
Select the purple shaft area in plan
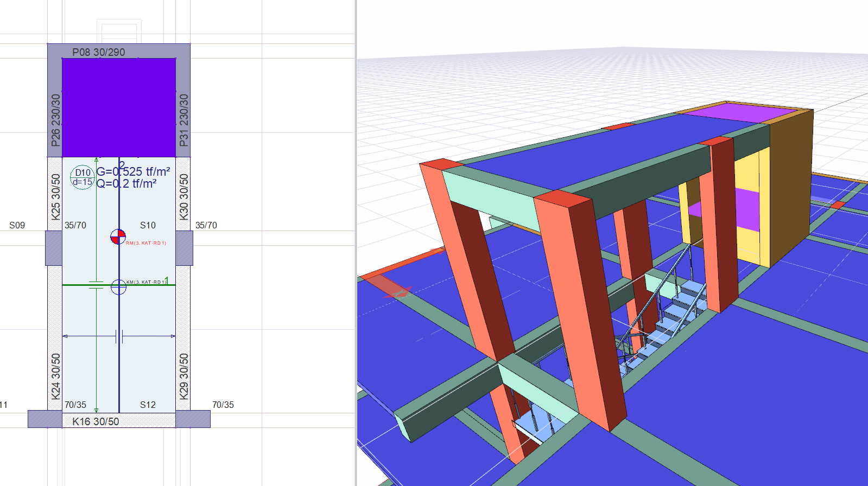click(119, 107)
